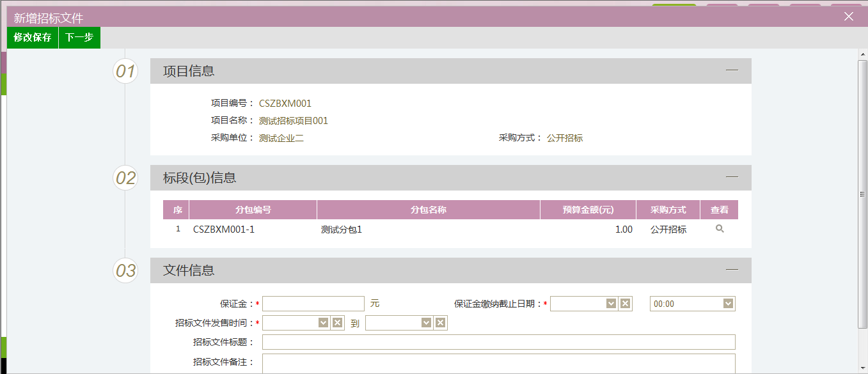Open the 保证金缴纳截止日期 date dropdown
The image size is (868, 374).
click(611, 304)
